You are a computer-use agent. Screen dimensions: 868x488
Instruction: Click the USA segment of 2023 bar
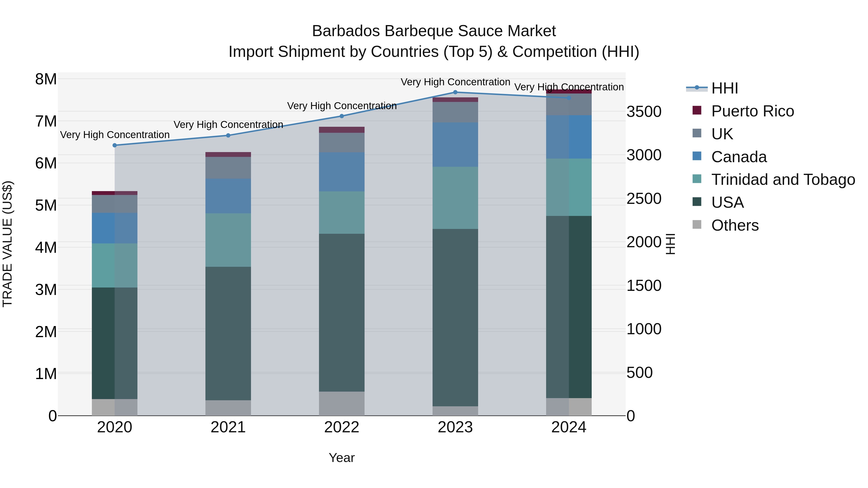point(455,318)
